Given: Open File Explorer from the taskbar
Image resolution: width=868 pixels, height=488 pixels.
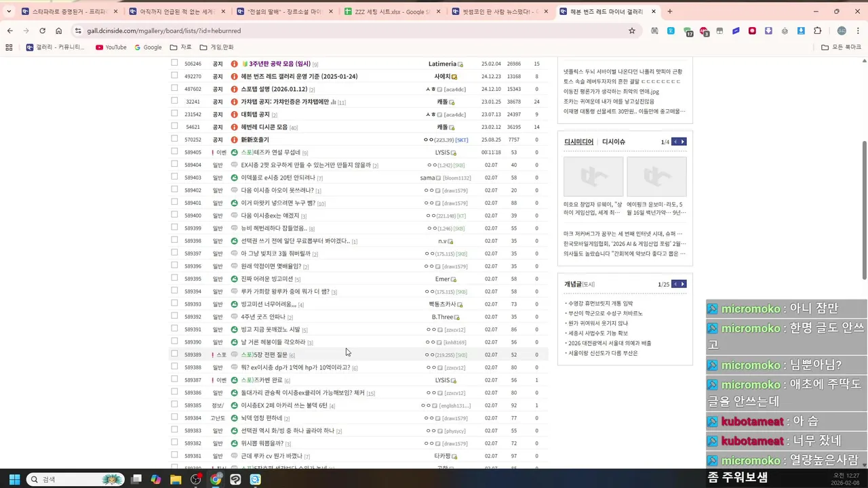Looking at the screenshot, I should tap(176, 479).
